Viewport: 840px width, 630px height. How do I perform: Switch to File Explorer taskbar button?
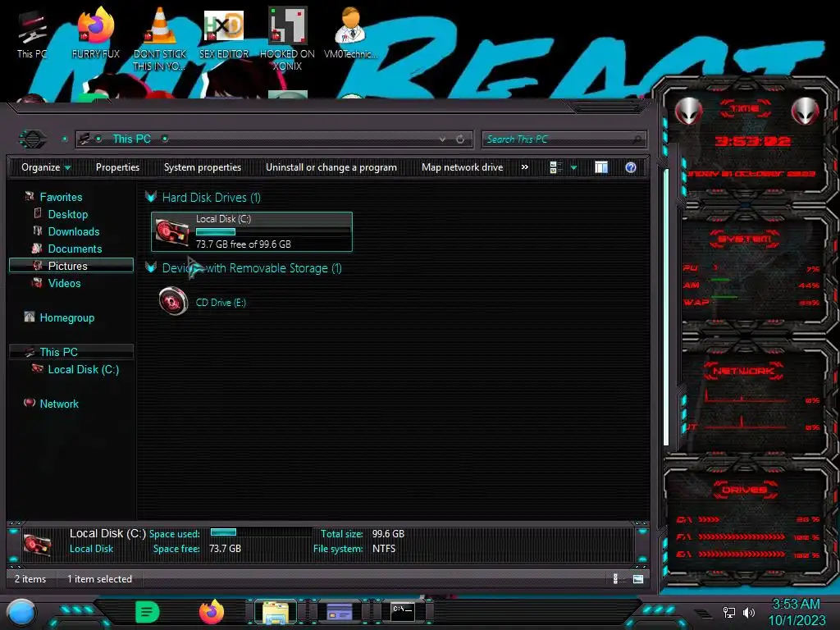276,612
